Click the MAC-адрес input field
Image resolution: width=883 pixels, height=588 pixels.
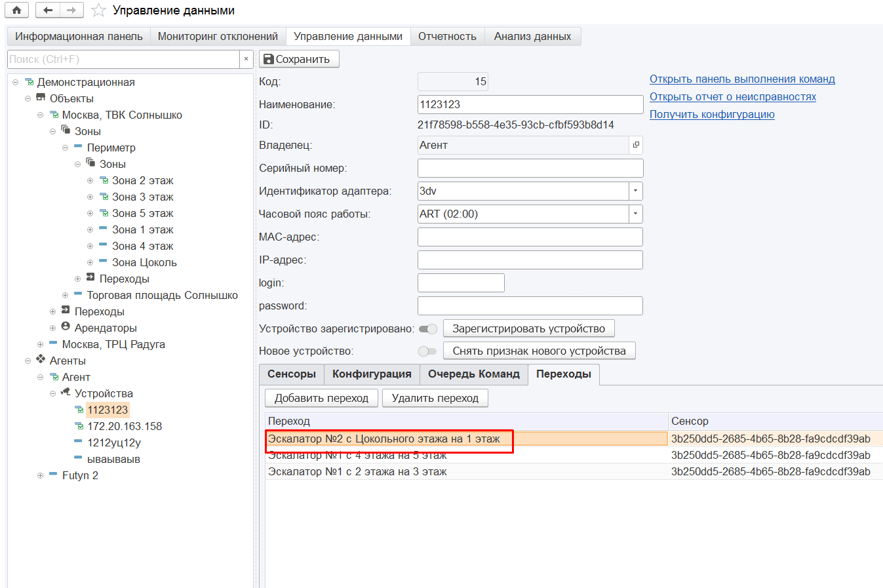pos(530,237)
